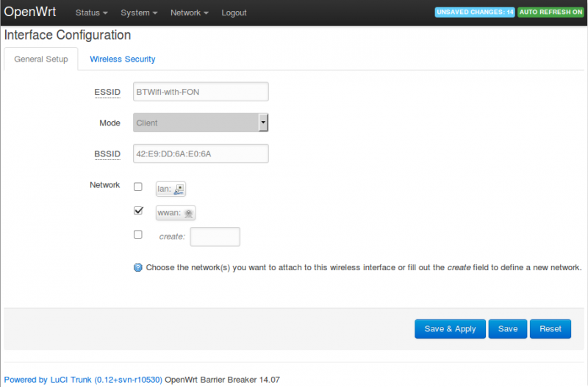Open the Mode dropdown showing Client
Screen dimensions: 588x387
201,123
